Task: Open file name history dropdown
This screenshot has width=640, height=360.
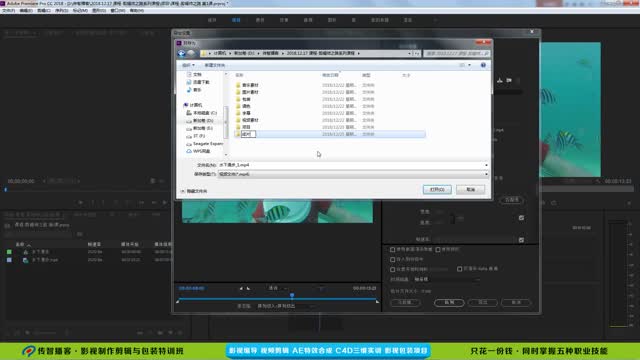Action: 486,165
